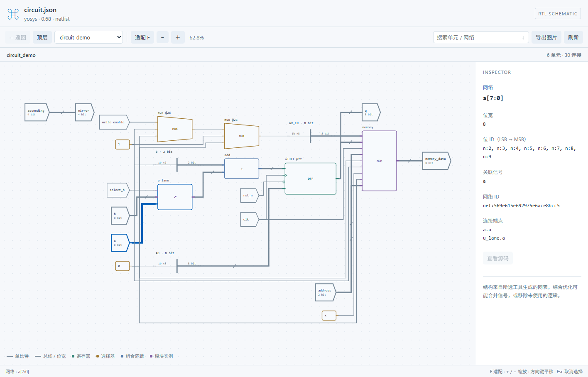The height and width of the screenshot is (377, 588).
Task: Click the 刷新 refresh button
Action: [x=573, y=37]
